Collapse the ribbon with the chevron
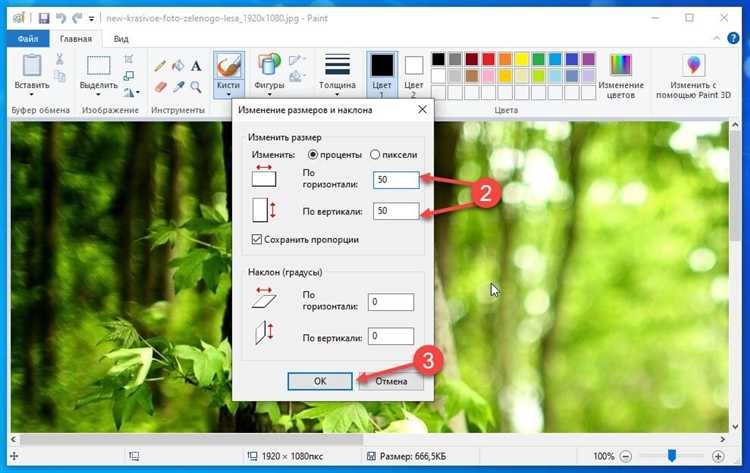Viewport: 750px width, 473px height. click(716, 38)
